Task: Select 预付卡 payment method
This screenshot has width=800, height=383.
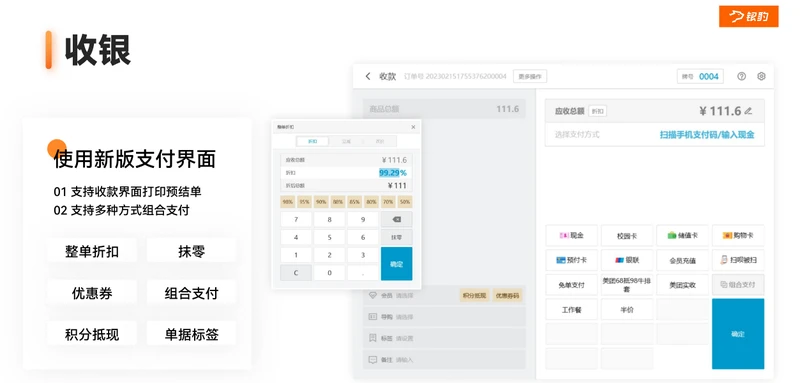Action: (571, 260)
